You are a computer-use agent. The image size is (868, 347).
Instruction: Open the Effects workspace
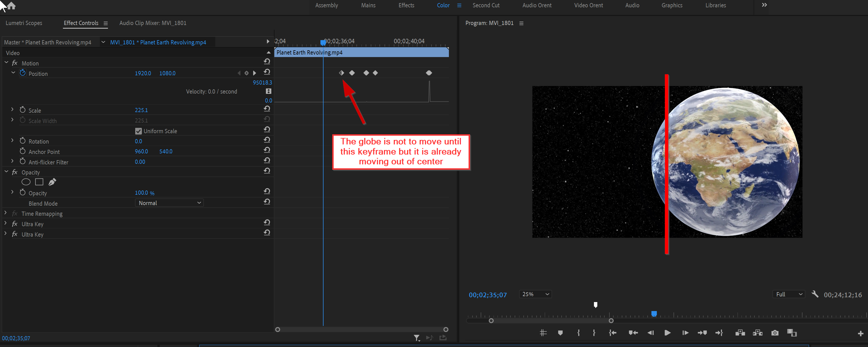406,5
